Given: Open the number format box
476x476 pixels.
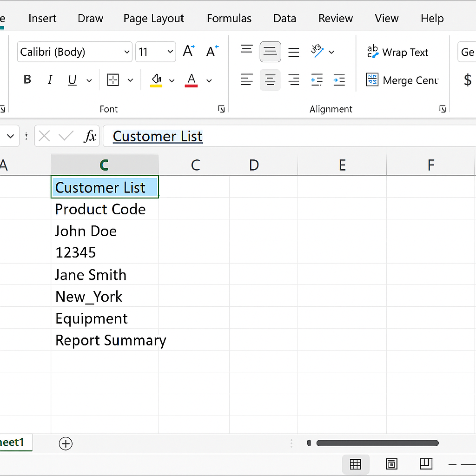Looking at the screenshot, I should (x=467, y=52).
